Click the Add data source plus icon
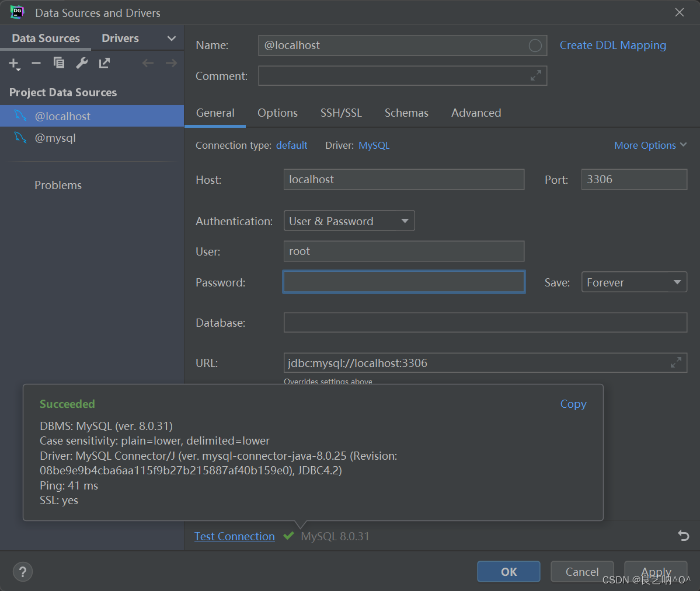Viewport: 700px width, 591px height. [x=14, y=64]
